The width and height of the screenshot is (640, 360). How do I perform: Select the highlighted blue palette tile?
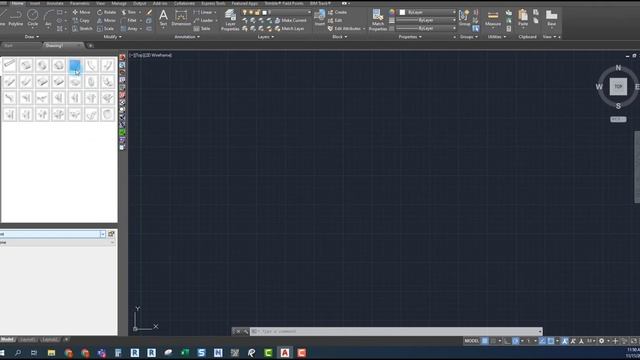tap(75, 65)
